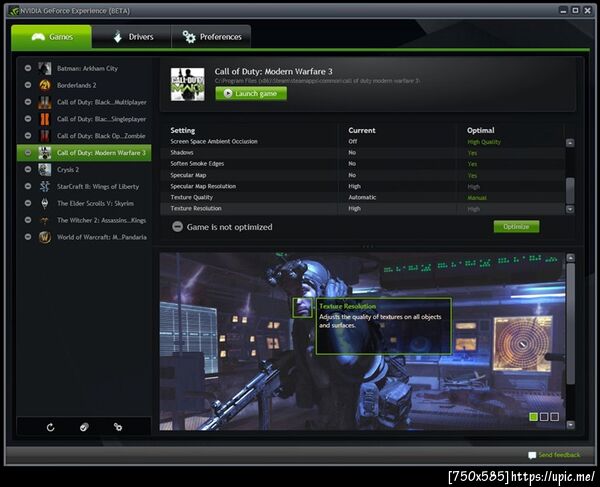
Task: Select the Texture Quality setting row
Action: (362, 197)
